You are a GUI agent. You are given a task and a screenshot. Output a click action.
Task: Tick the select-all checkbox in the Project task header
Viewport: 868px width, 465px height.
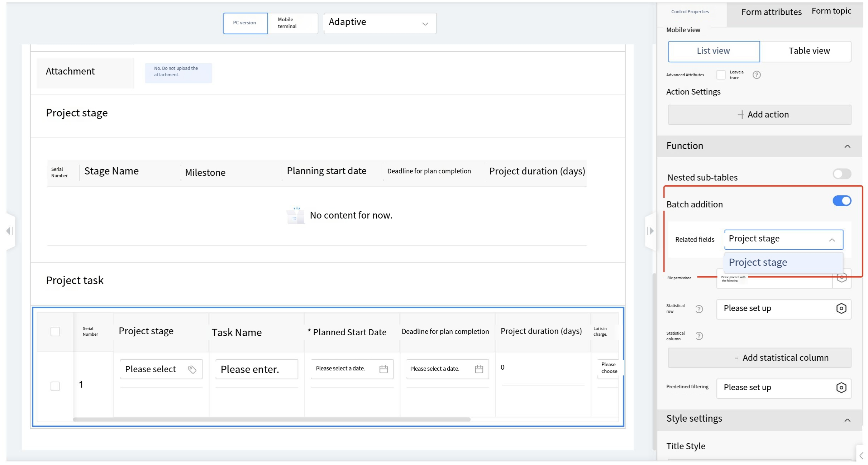click(55, 332)
